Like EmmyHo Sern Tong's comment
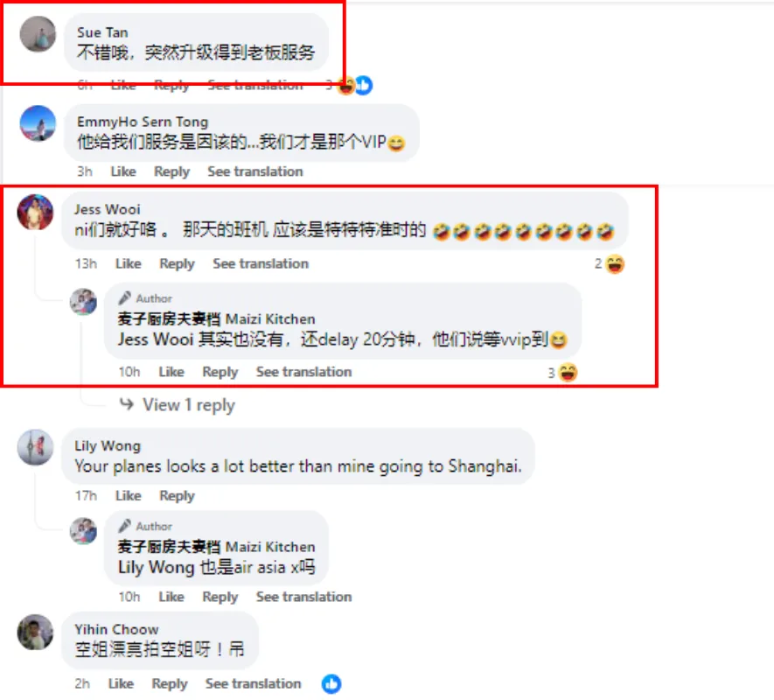 coord(123,171)
